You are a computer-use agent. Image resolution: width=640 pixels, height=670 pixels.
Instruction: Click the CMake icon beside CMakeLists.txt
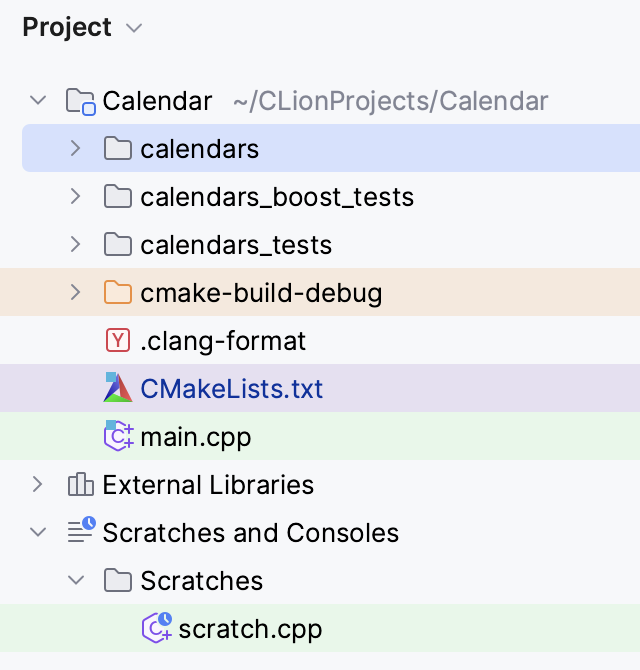click(x=117, y=388)
